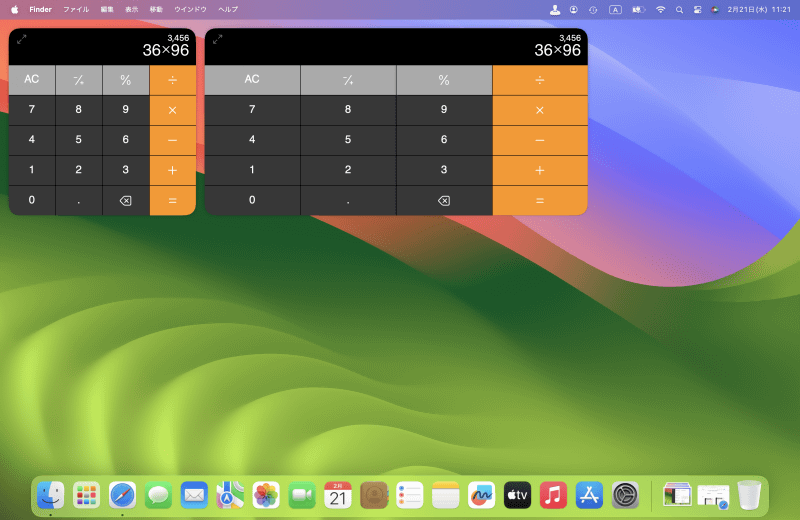This screenshot has width=800, height=520.
Task: Open Photos from the Dock
Action: click(x=266, y=495)
